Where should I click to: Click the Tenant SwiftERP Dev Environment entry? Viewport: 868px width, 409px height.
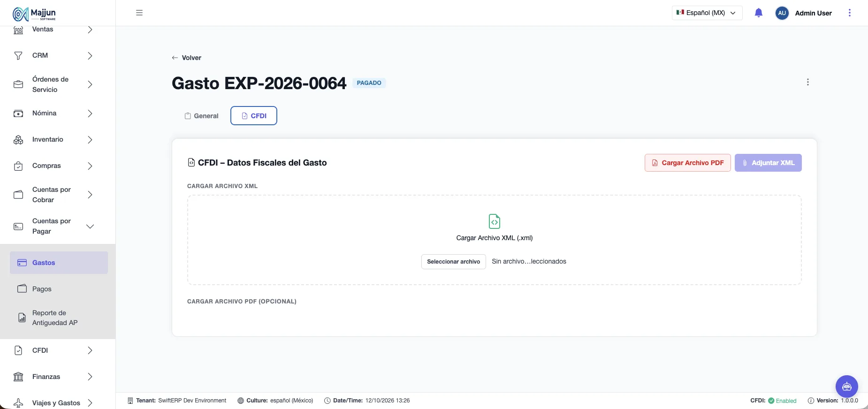[177, 401]
